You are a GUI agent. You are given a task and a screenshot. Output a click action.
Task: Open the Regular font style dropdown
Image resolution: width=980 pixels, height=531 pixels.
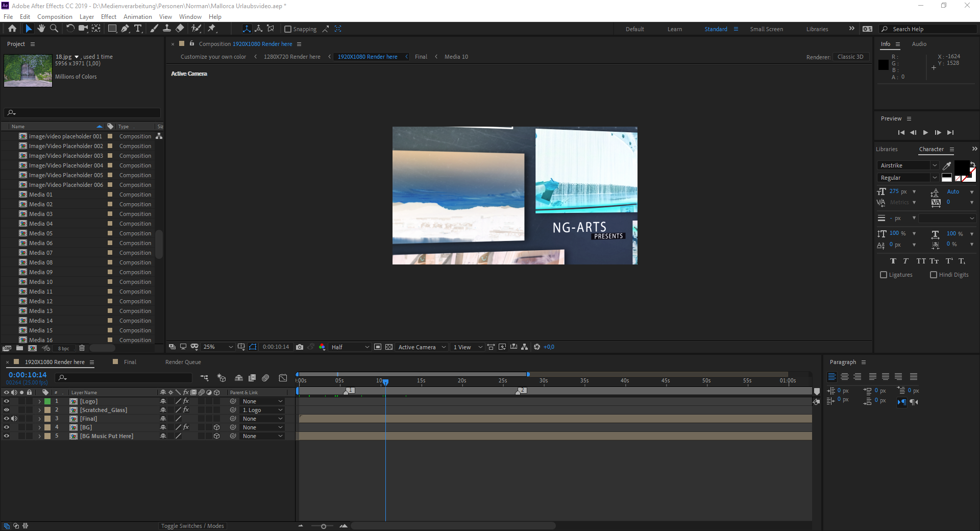click(x=909, y=178)
